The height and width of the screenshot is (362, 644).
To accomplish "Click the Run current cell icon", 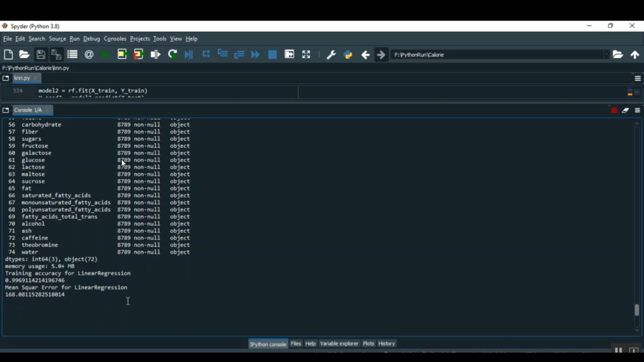I will (x=122, y=54).
